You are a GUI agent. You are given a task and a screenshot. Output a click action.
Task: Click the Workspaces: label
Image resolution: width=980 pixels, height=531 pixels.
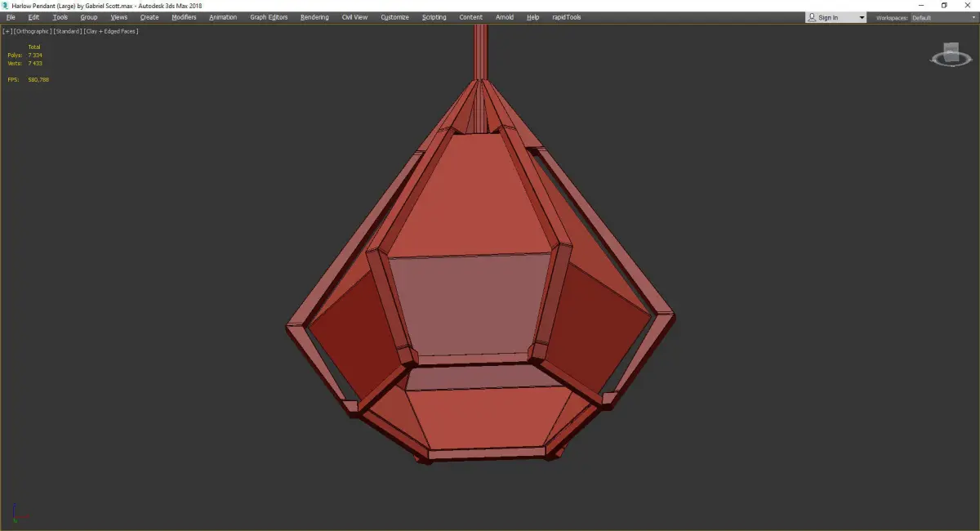coord(892,18)
